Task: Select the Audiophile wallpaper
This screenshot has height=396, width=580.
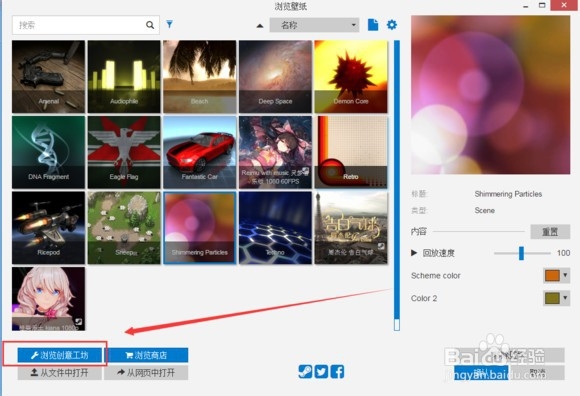Action: pyautogui.click(x=124, y=77)
